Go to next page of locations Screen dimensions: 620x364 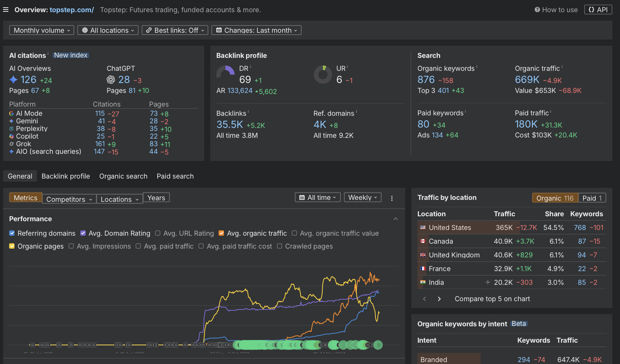click(439, 299)
